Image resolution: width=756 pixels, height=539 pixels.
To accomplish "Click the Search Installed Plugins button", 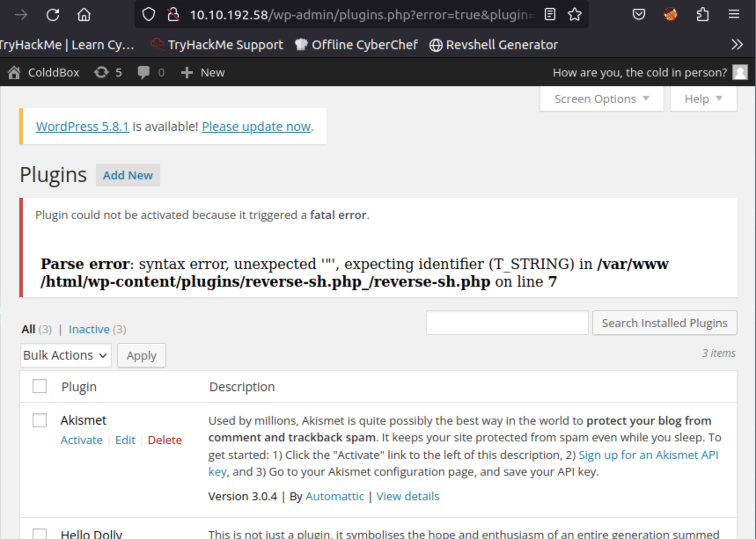I will pos(664,323).
